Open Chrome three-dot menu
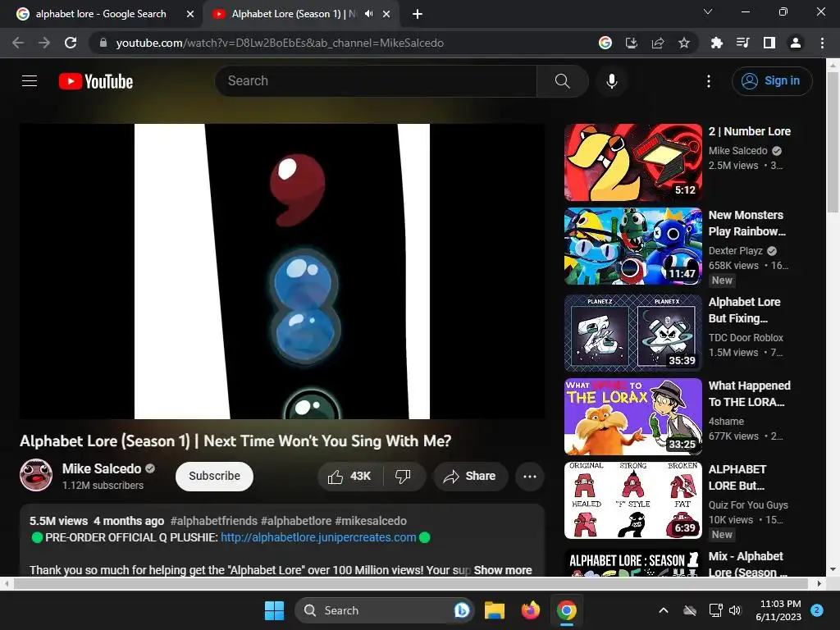 coord(822,43)
